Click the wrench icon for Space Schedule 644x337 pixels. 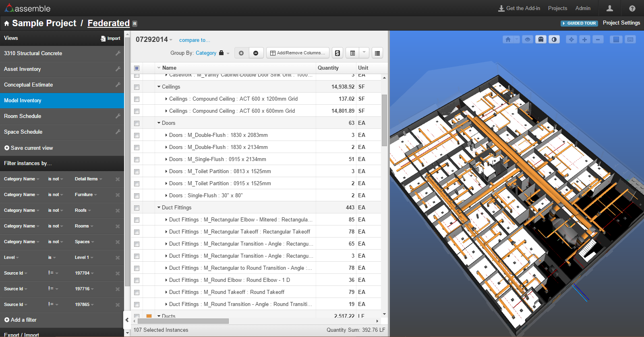coord(118,132)
